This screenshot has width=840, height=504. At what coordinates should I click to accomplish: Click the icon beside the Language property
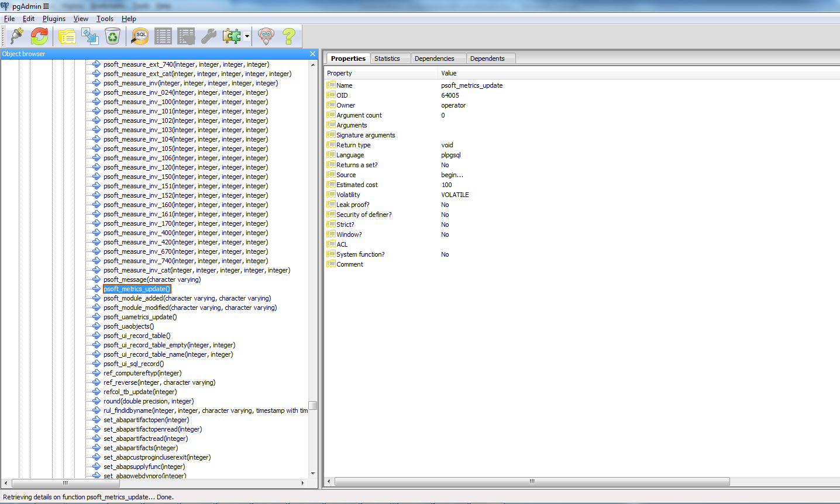click(x=331, y=155)
